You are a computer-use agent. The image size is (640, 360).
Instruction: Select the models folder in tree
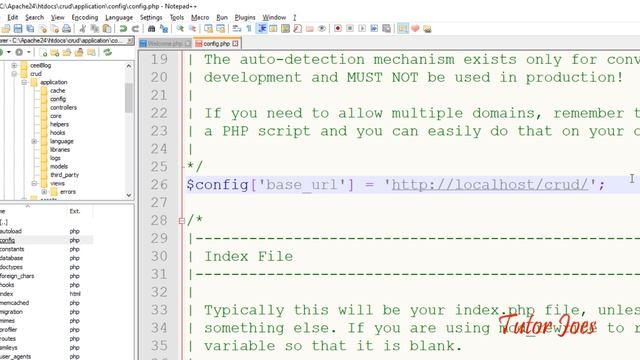click(59, 167)
